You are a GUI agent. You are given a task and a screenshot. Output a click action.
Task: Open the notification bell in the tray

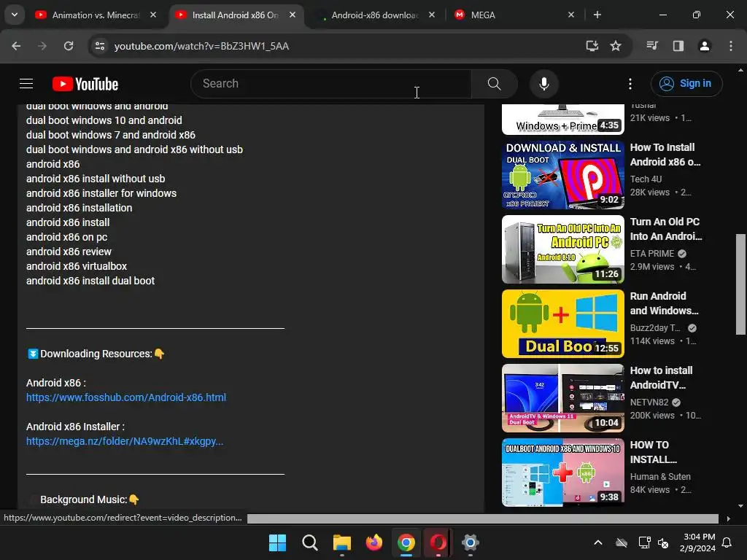tap(727, 542)
